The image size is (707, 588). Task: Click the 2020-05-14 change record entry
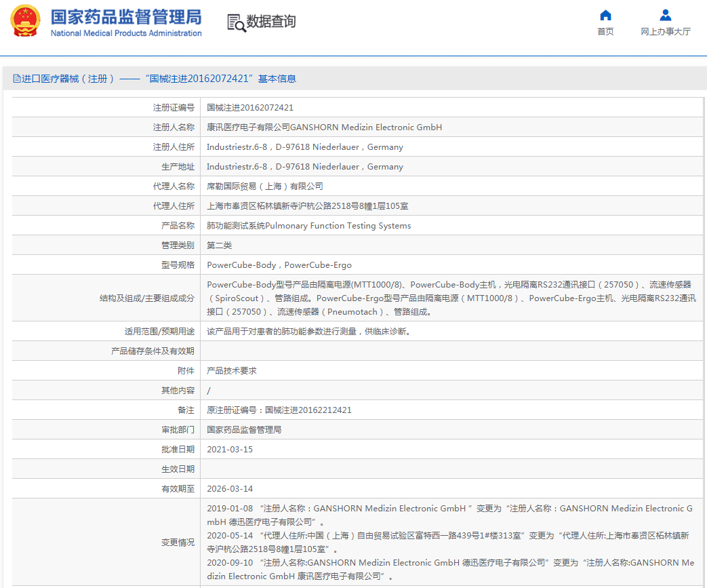pos(448,543)
